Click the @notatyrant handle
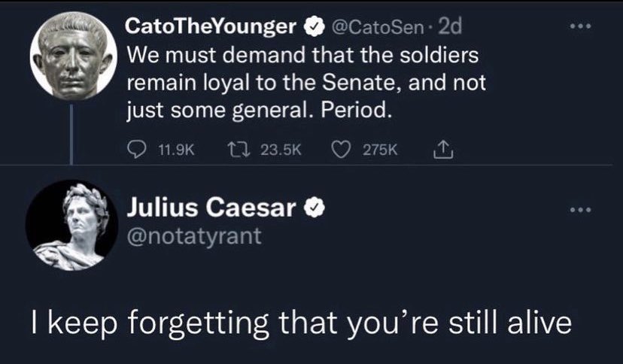This screenshot has width=623, height=364. pos(194,236)
